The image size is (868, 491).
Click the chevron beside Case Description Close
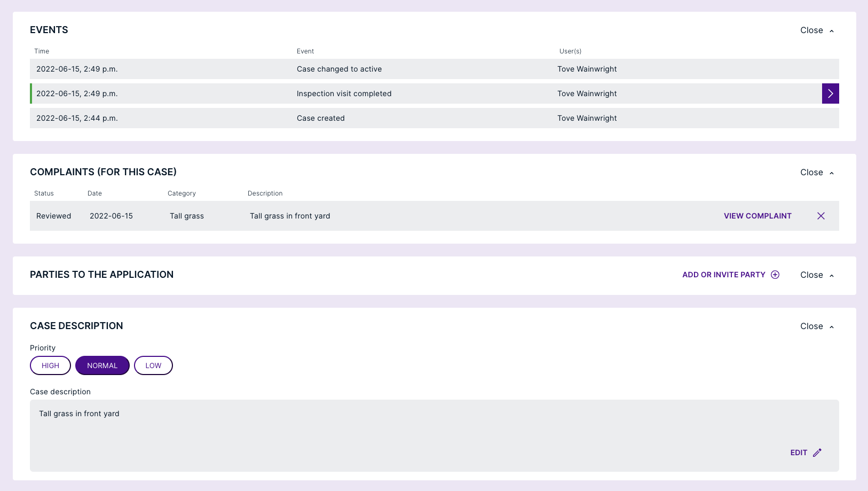(x=831, y=326)
